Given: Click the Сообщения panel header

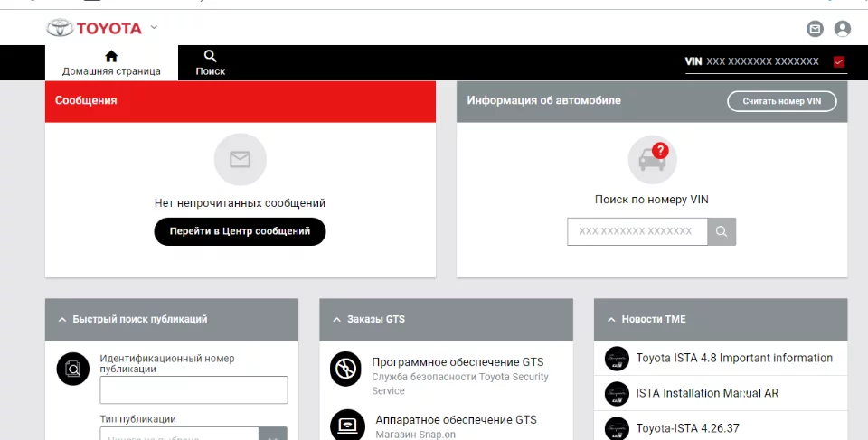Looking at the screenshot, I should (x=241, y=101).
